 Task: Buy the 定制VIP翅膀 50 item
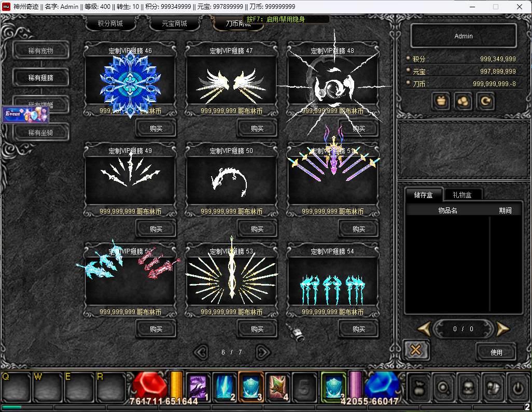click(257, 229)
